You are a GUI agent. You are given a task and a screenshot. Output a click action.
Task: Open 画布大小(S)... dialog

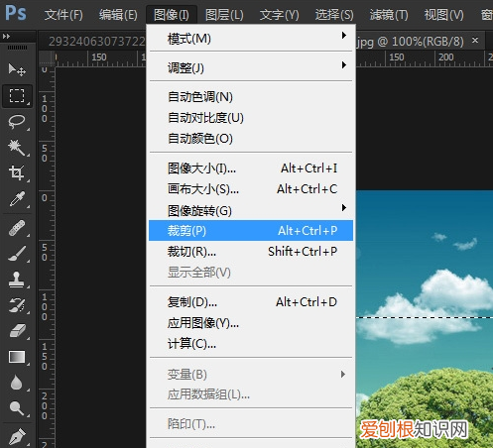click(x=251, y=189)
